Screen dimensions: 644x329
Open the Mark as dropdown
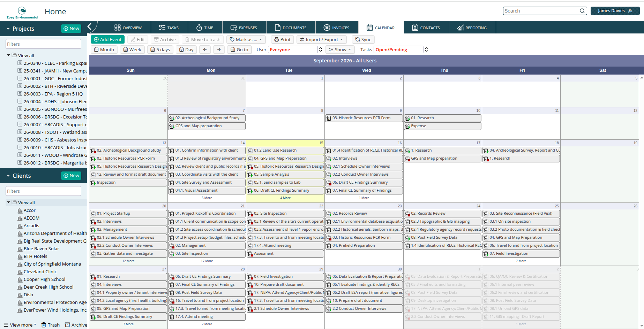point(246,39)
